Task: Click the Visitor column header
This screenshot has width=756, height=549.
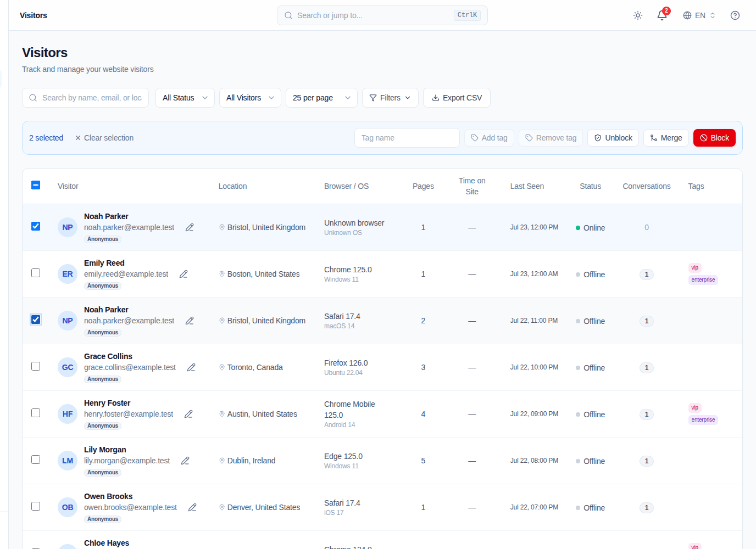Action: 68,186
